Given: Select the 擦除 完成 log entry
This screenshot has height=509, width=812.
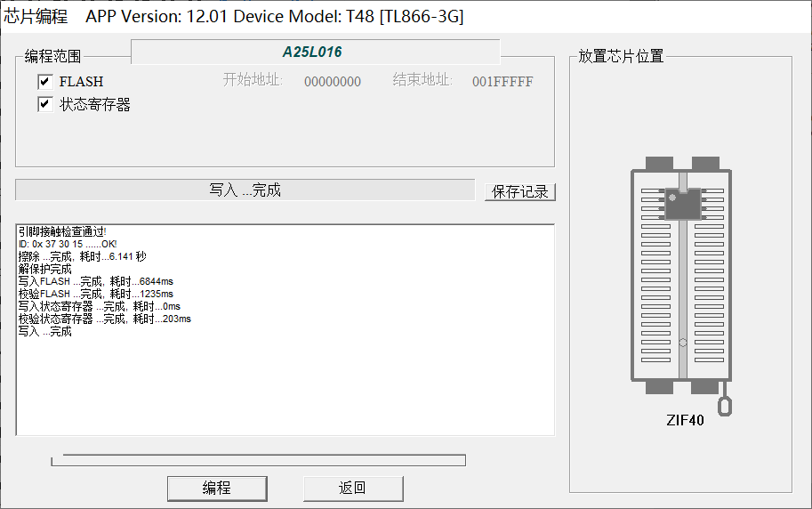Looking at the screenshot, I should [x=82, y=256].
